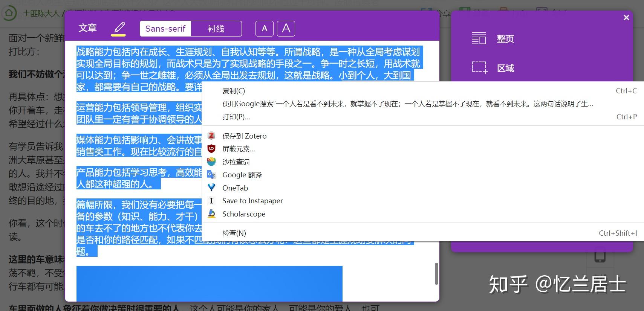
Task: Select 沙拉查词 menu entry
Action: pyautogui.click(x=423, y=162)
